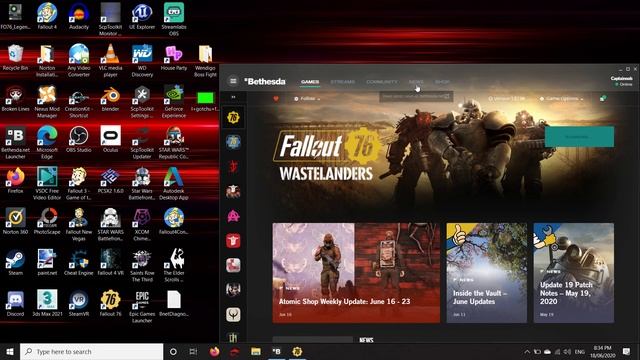This screenshot has height=360, width=640.
Task: Open Inside the Vault June Updates card
Action: (487, 273)
